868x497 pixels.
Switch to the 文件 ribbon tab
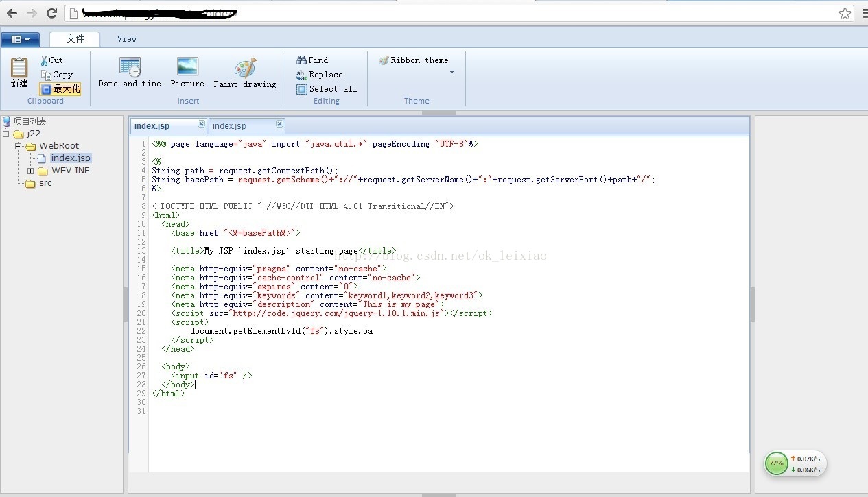75,39
